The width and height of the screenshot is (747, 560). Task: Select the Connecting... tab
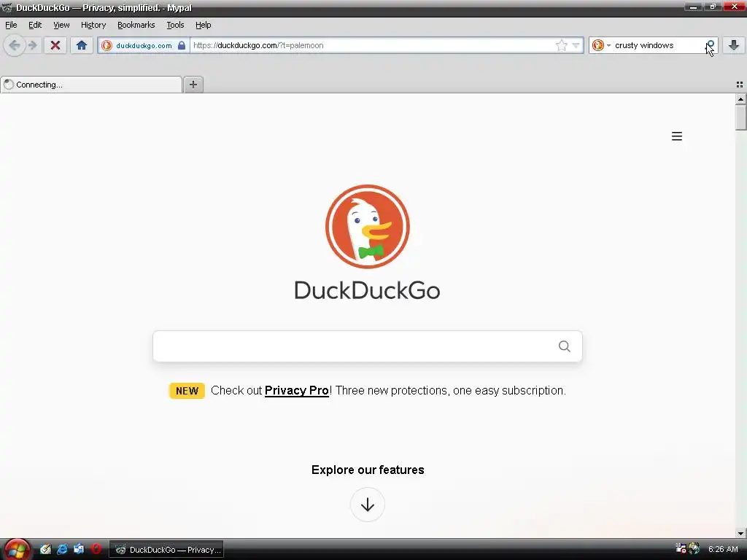(91, 85)
